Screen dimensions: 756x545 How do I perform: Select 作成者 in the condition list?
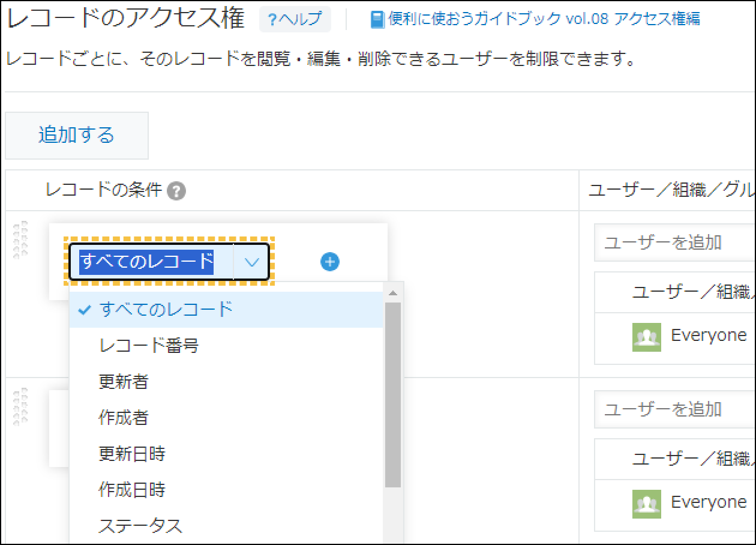point(123,418)
